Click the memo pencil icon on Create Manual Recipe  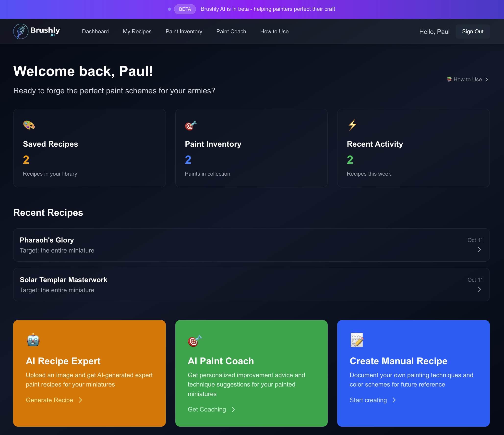pos(357,340)
